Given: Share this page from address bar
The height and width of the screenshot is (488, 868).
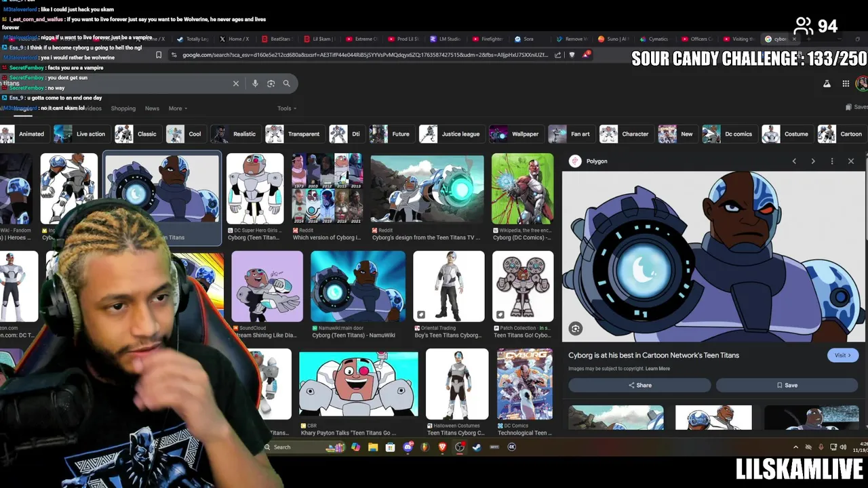Looking at the screenshot, I should click(557, 55).
